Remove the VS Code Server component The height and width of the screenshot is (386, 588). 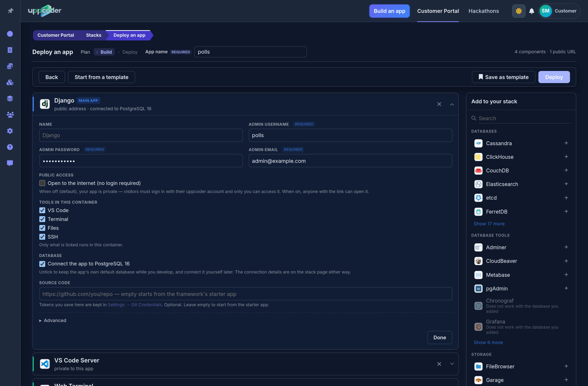[x=439, y=364]
